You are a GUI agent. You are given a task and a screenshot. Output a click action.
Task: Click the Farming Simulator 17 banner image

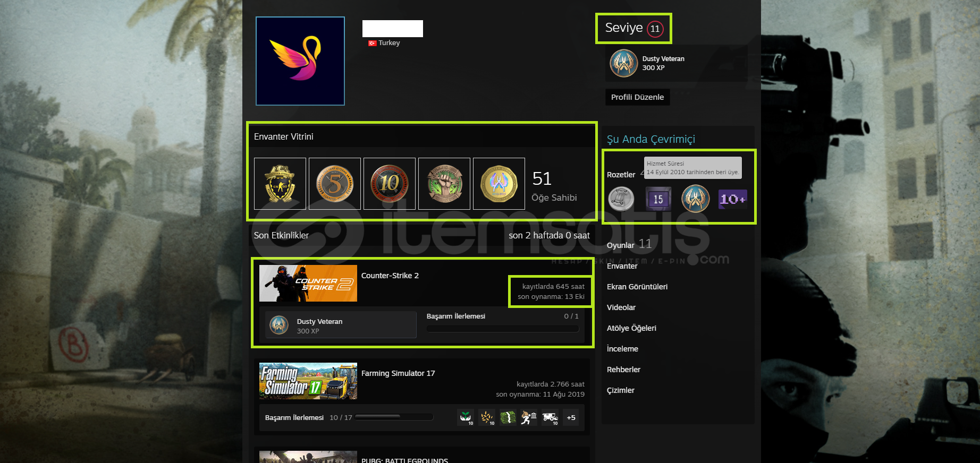coord(308,381)
